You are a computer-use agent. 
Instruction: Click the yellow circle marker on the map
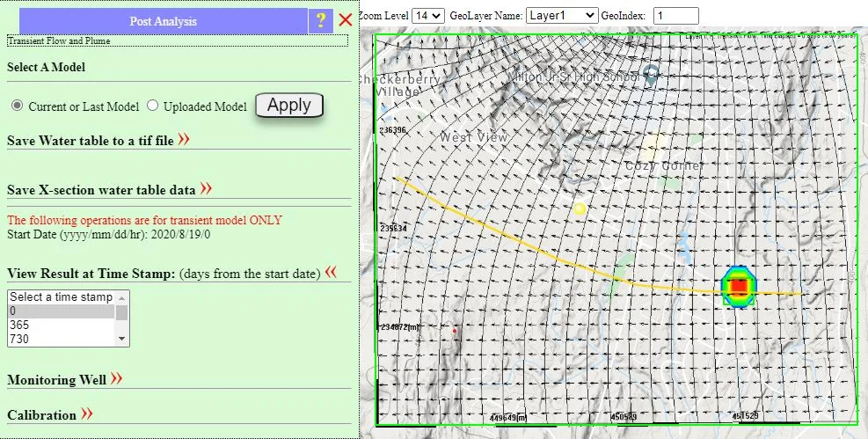coord(580,209)
